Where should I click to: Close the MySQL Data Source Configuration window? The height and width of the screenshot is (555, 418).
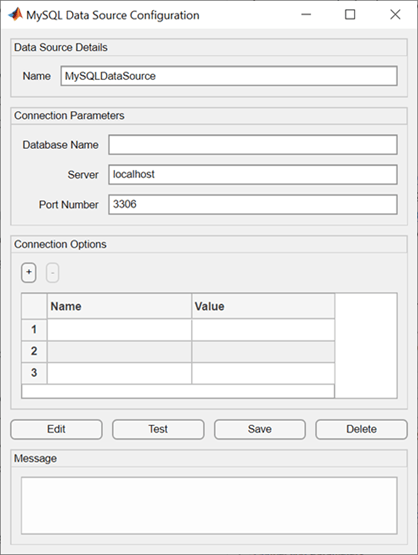[395, 15]
